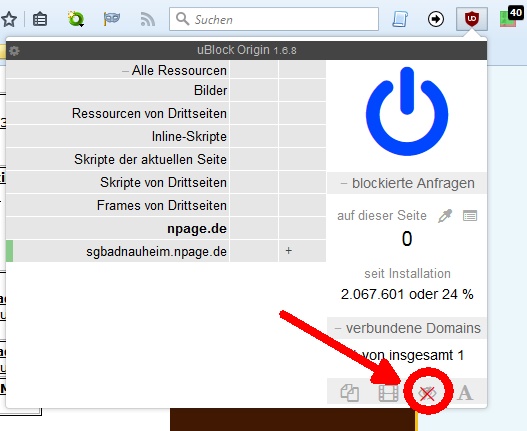Image resolution: width=527 pixels, height=431 pixels.
Task: Activate the element picker eyedropper icon
Action: [445, 216]
